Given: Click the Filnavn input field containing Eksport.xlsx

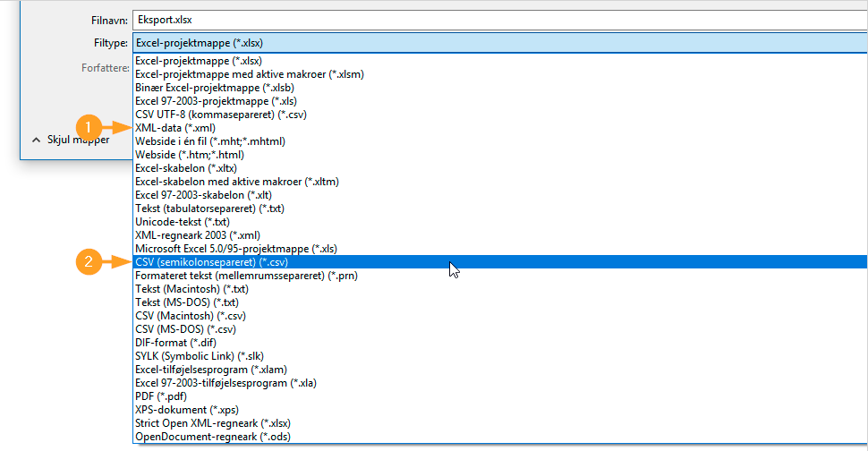Looking at the screenshot, I should [500, 20].
